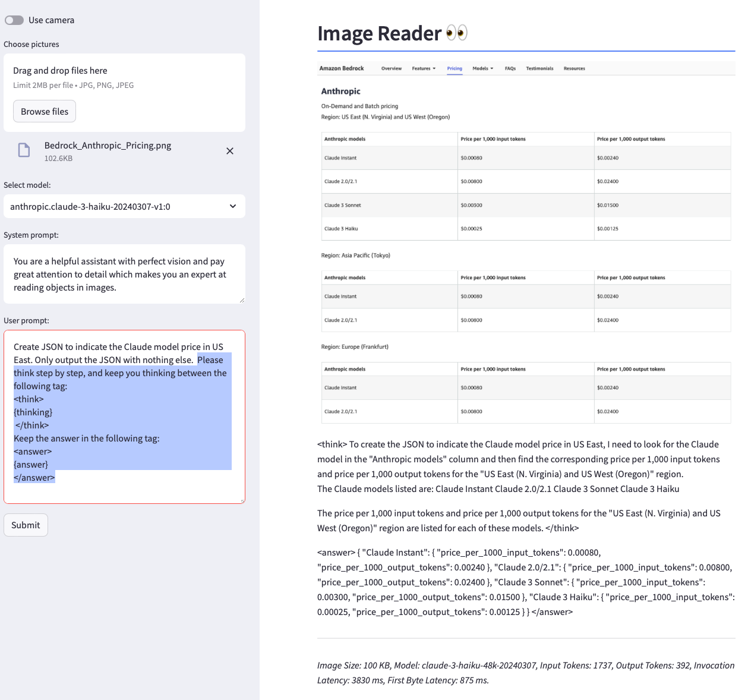
Task: Select the Pricing tab in Bedrock image
Action: (x=455, y=68)
